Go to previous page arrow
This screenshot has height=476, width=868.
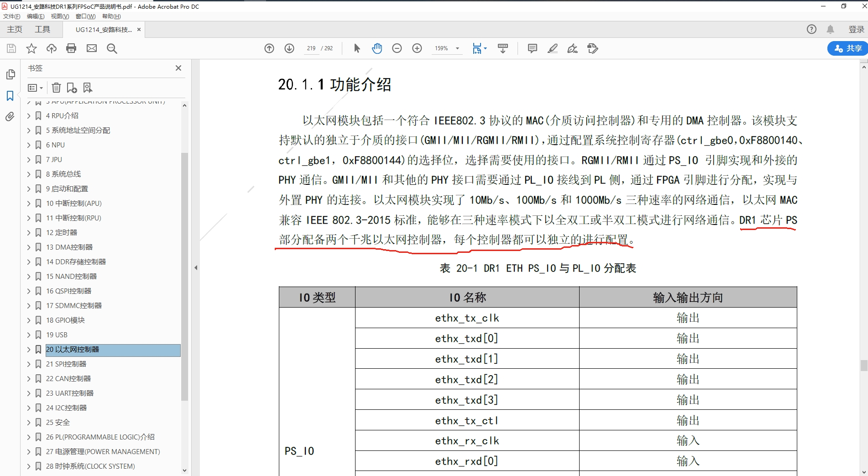(269, 48)
